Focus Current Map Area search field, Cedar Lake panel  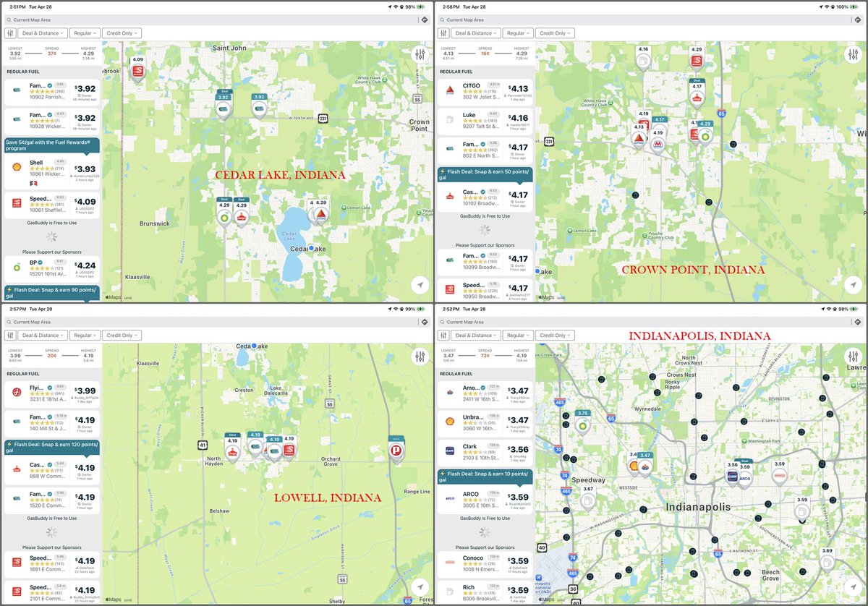point(210,20)
